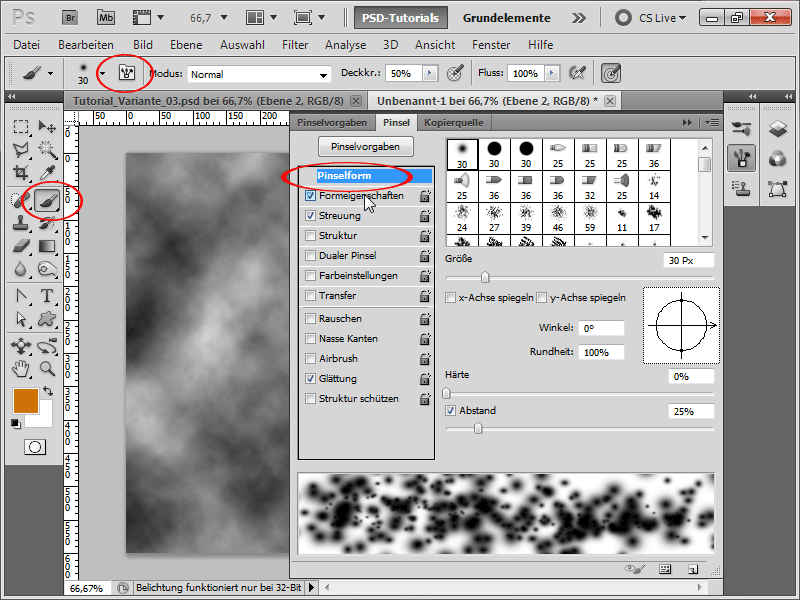Viewport: 800px width, 600px height.
Task: Uncheck Streuung checkbox
Action: 310,216
